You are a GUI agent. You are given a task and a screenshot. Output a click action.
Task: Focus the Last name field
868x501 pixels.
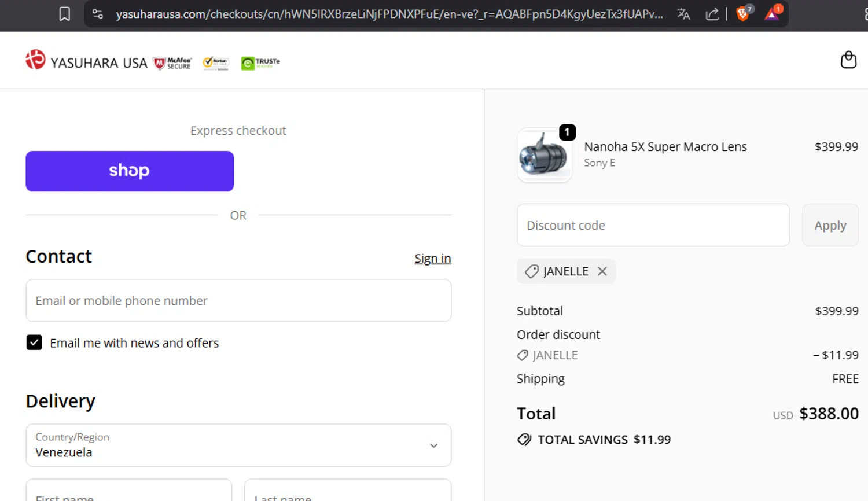348,490
